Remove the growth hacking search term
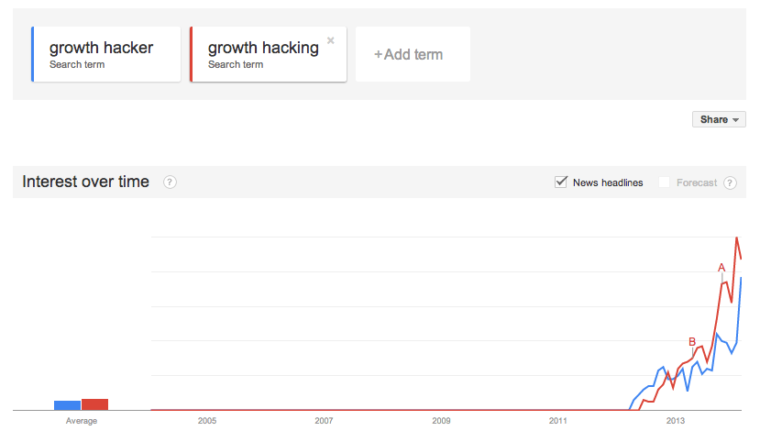The image size is (760, 431). (x=330, y=41)
